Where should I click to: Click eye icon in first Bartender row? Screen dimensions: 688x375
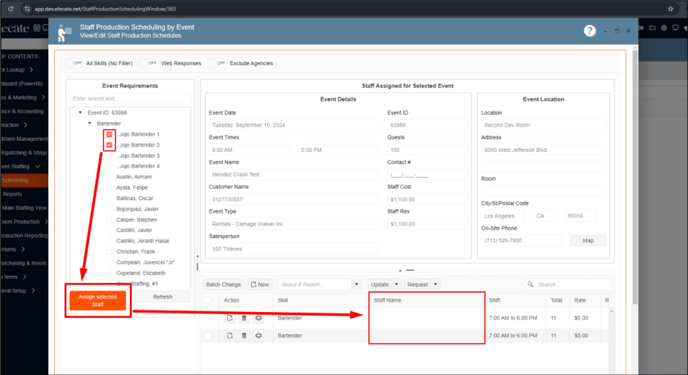pos(258,318)
